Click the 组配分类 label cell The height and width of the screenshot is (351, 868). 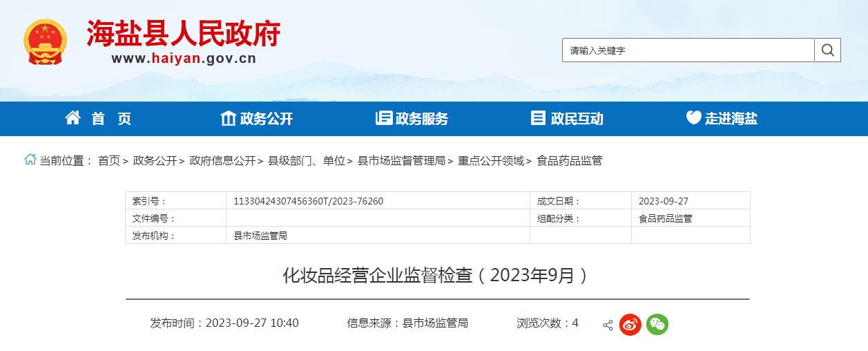[581, 218]
